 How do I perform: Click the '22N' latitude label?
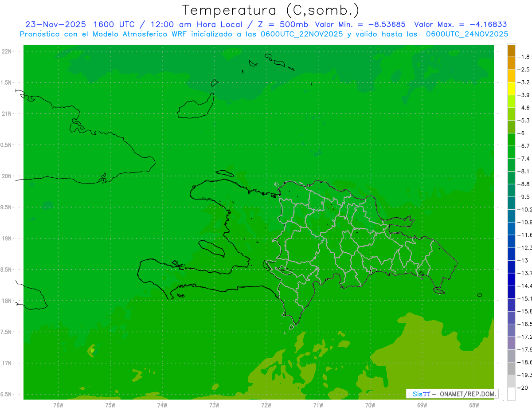click(6, 51)
